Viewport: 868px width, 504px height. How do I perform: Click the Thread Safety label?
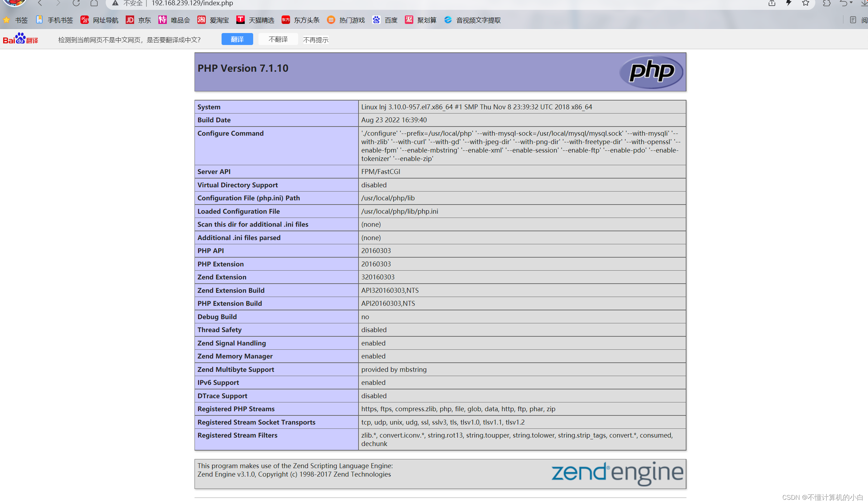(219, 330)
